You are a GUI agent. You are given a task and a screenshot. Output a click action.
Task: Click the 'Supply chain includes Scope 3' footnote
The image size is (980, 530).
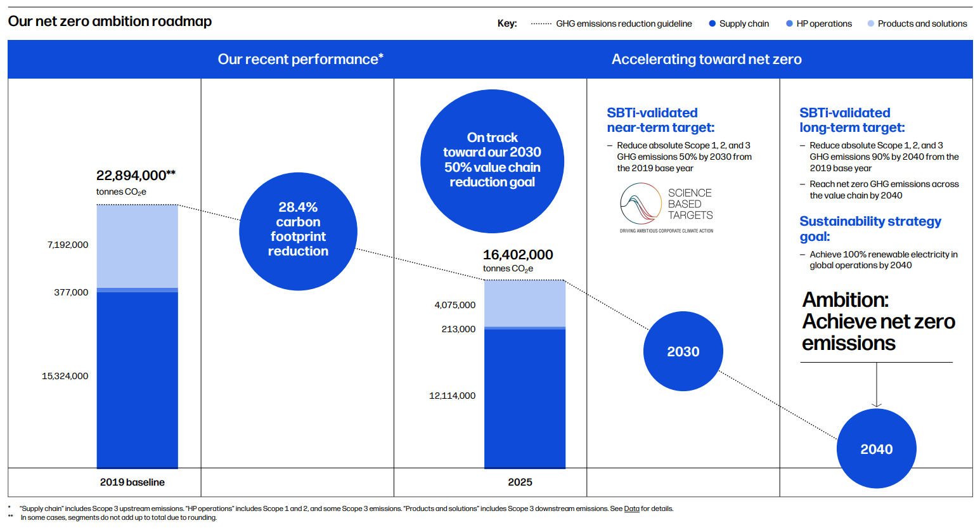point(346,508)
